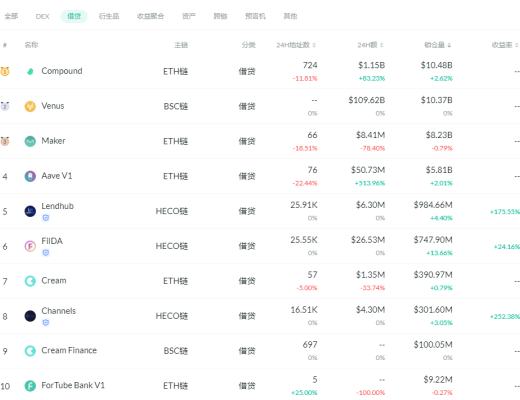This screenshot has height=400, width=520.
Task: Click Aave V1's $50.73M 24H volume
Action: (368, 170)
